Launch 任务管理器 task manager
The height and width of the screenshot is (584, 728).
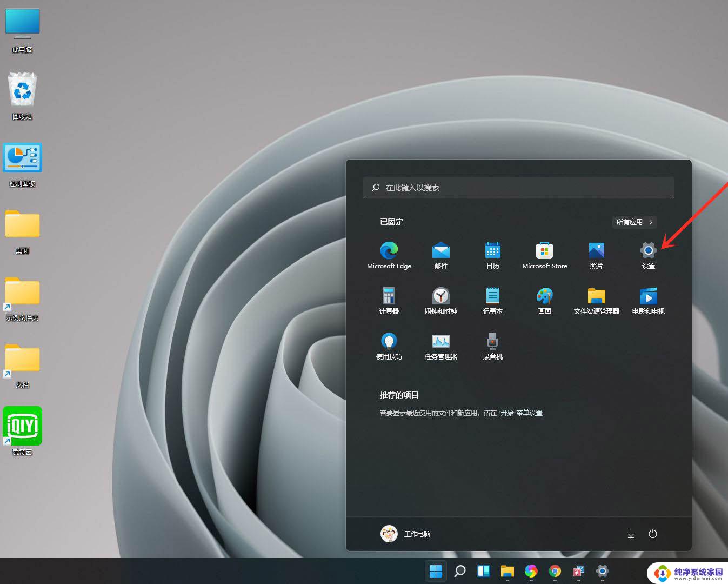(441, 346)
